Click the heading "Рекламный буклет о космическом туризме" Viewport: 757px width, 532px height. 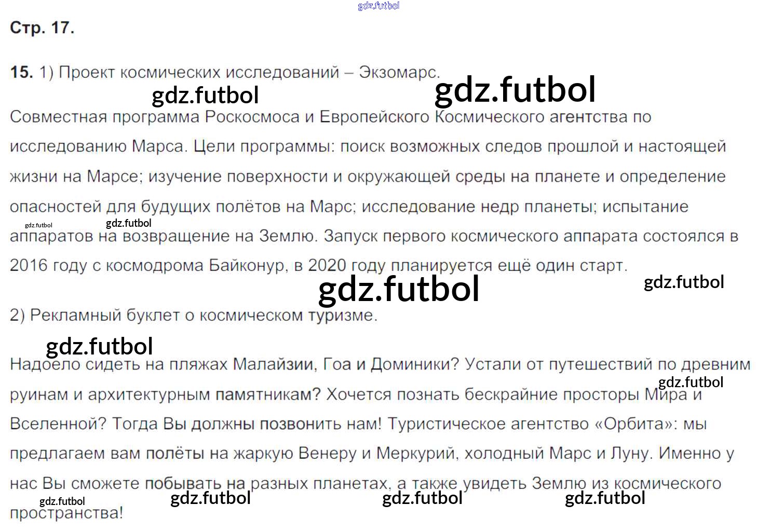(x=202, y=315)
